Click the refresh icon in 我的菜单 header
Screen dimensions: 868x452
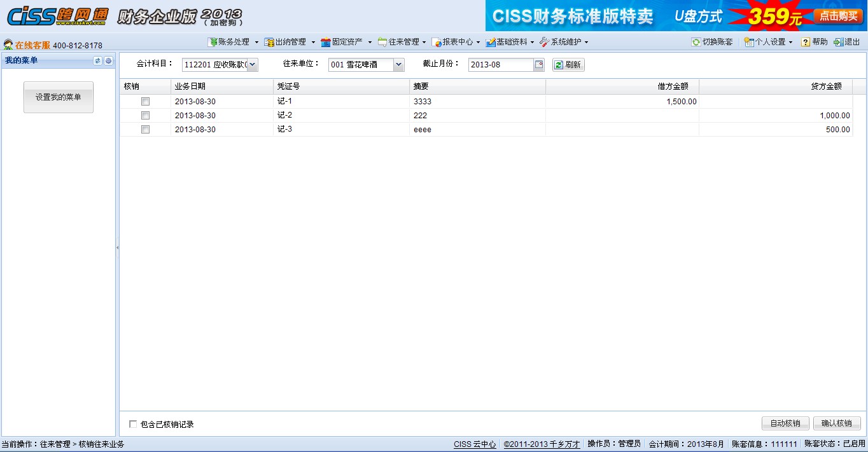[x=97, y=60]
